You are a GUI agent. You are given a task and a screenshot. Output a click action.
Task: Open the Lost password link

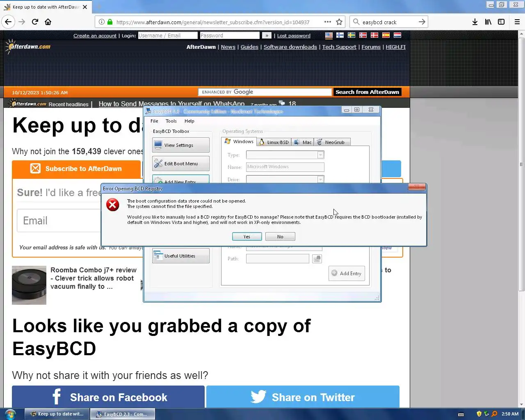point(294,36)
